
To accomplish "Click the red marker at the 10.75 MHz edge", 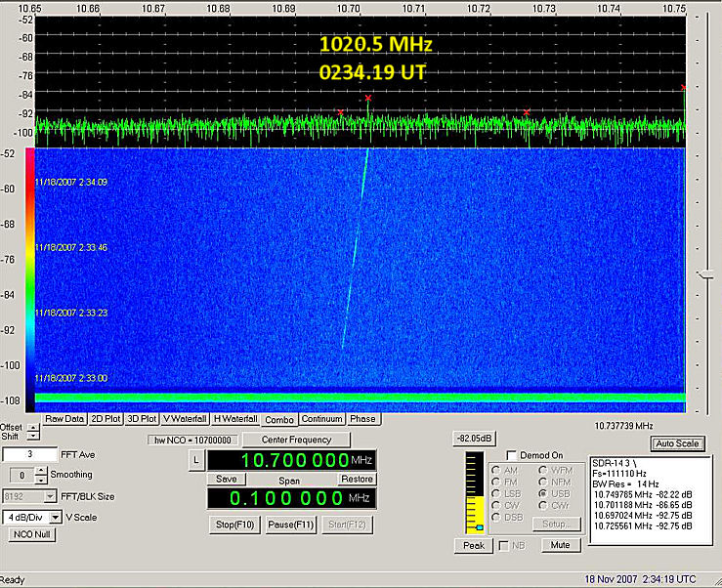I will (x=684, y=87).
